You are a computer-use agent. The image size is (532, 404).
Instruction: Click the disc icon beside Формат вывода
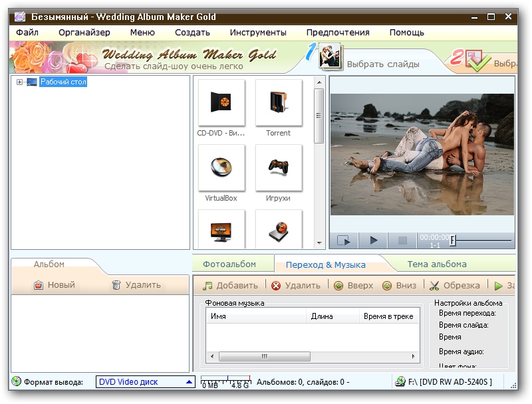(16, 381)
